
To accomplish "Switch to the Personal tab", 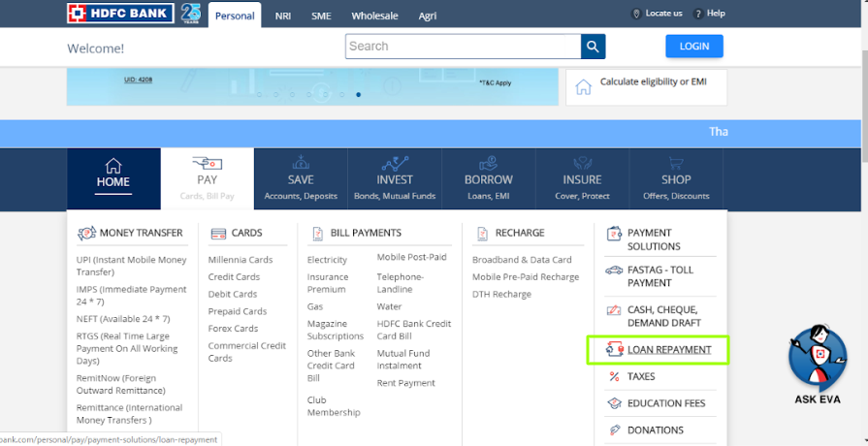I will pos(235,16).
